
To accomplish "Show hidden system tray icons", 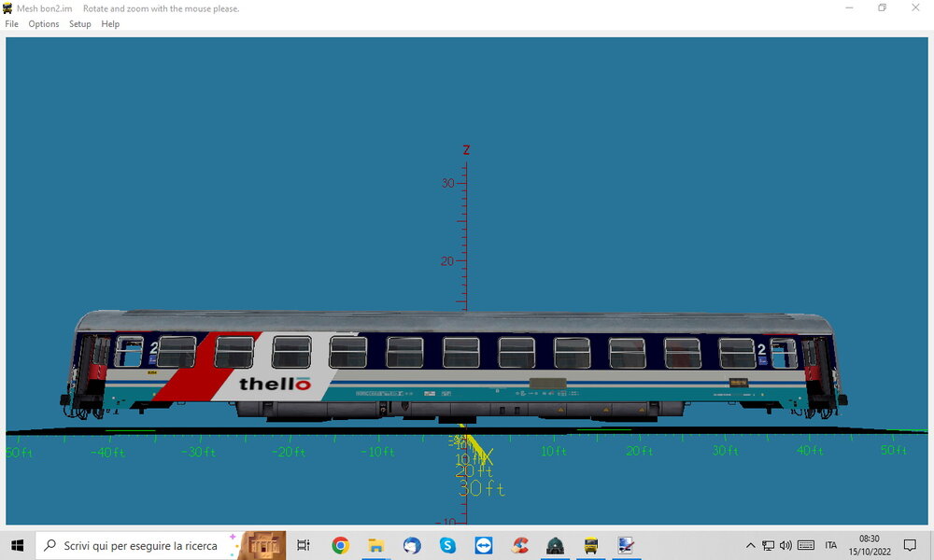I will point(751,545).
